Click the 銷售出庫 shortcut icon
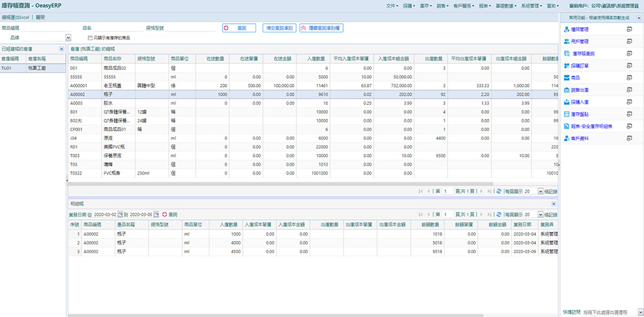This screenshot has width=644, height=317. coord(567,90)
